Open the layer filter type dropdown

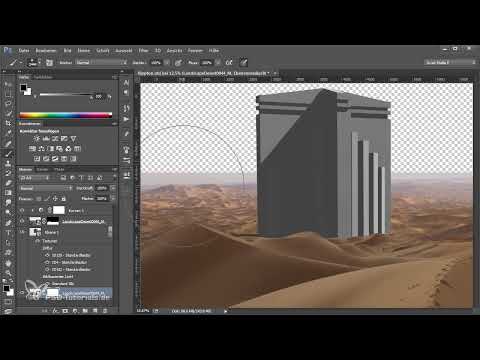(35, 178)
